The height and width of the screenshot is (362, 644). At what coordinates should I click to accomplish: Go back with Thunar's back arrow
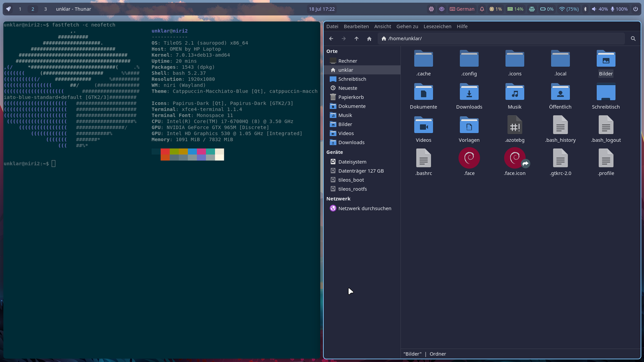(x=331, y=39)
